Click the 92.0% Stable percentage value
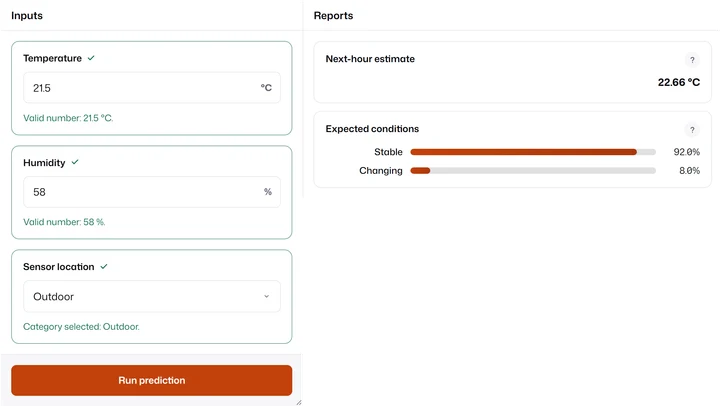The image size is (720, 406). pyautogui.click(x=686, y=152)
